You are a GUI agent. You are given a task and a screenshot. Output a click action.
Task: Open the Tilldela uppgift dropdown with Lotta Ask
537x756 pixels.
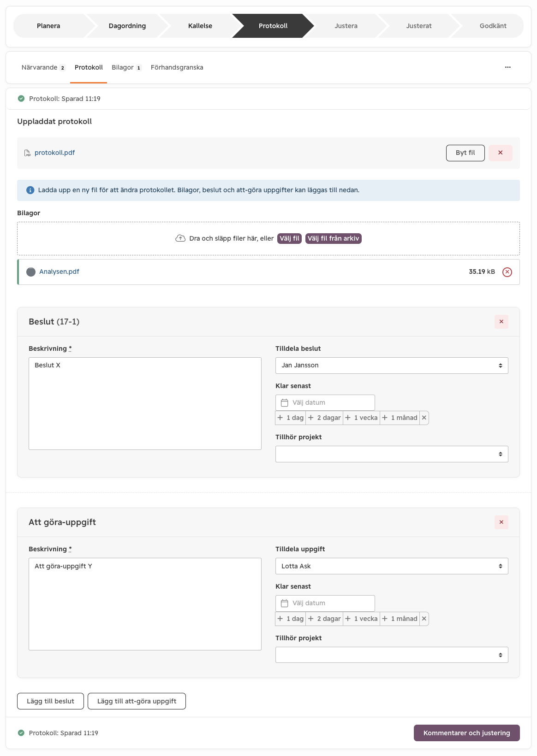392,566
